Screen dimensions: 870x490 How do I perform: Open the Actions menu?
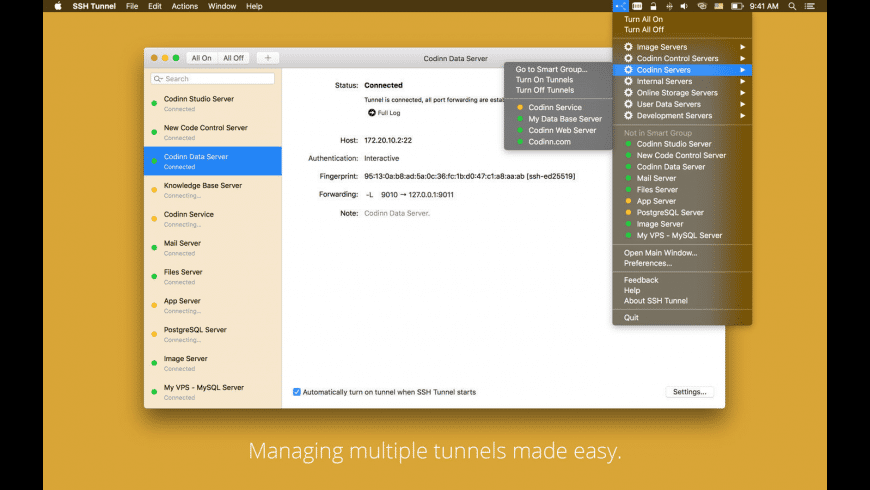[185, 6]
